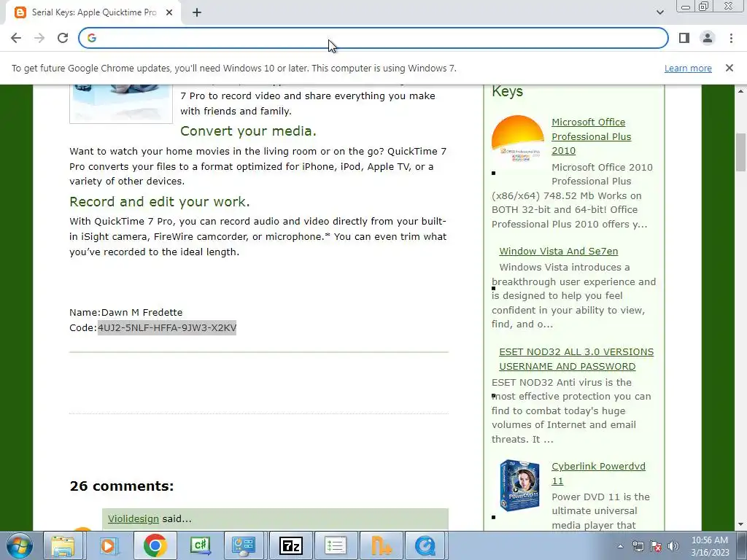747x560 pixels.
Task: Click the 26 comments: heading
Action: click(122, 486)
